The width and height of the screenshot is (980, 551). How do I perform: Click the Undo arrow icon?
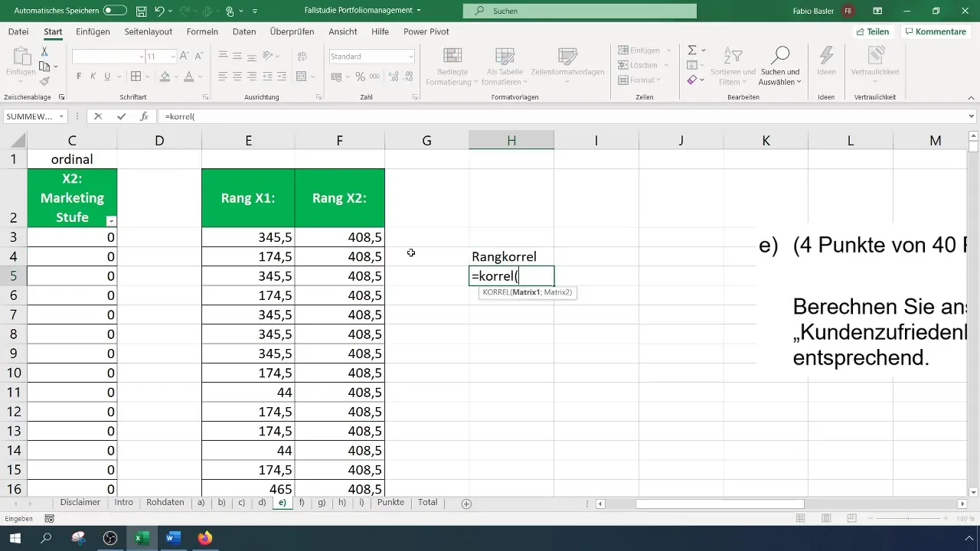(159, 11)
